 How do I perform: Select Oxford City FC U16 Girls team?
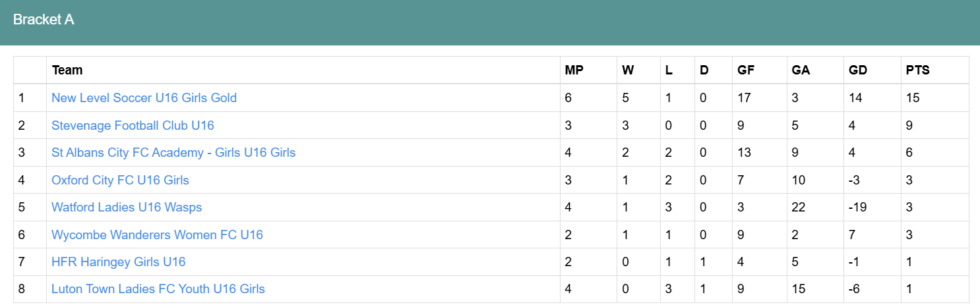(120, 180)
